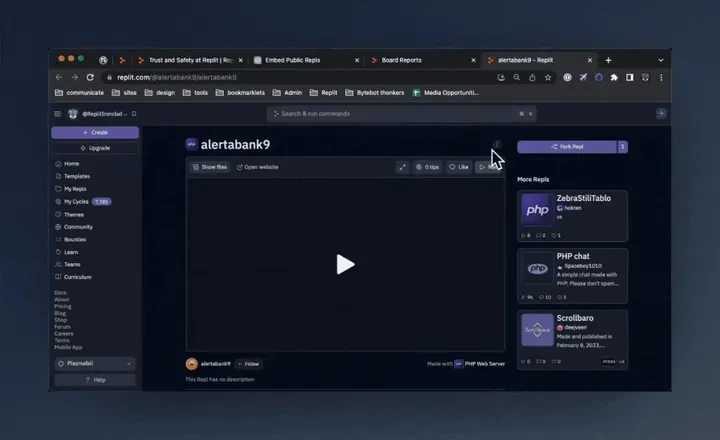Open the Extensions puzzle-piece menu
Image resolution: width=720 pixels, height=440 pixels.
(614, 78)
